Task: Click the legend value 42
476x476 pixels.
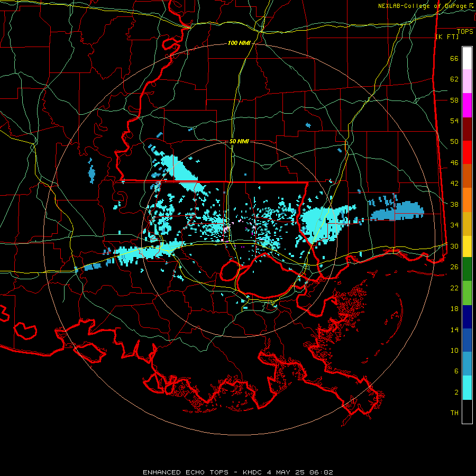Action: [x=454, y=183]
